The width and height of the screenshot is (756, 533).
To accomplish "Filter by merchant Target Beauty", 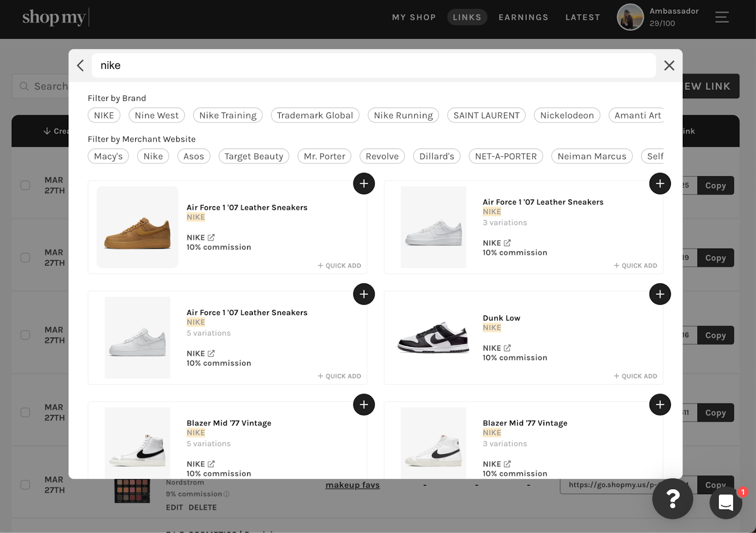I will (254, 156).
